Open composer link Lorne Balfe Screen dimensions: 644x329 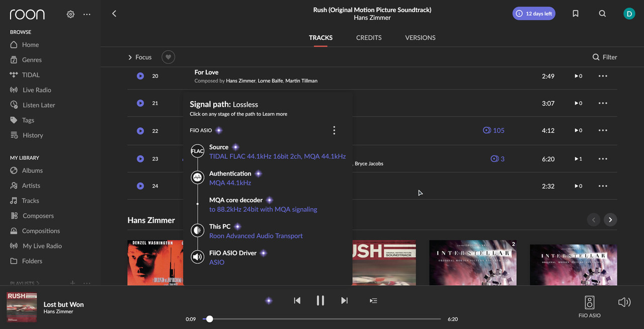pos(271,80)
